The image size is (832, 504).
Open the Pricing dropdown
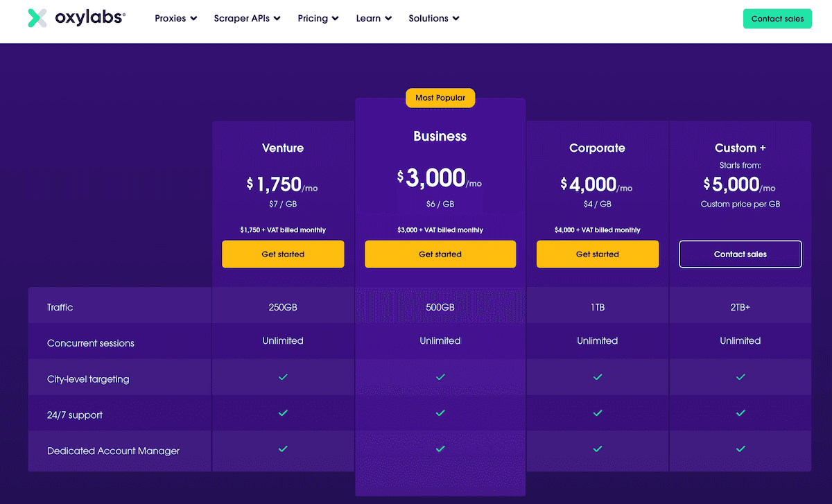318,19
